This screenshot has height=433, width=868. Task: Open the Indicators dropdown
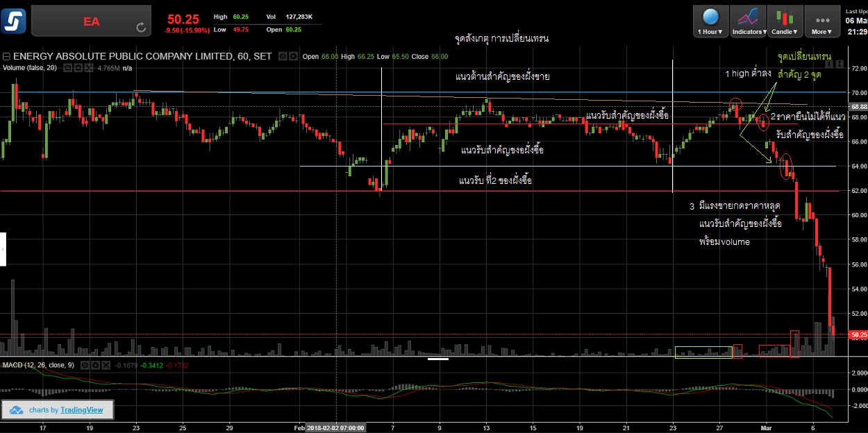pyautogui.click(x=749, y=21)
